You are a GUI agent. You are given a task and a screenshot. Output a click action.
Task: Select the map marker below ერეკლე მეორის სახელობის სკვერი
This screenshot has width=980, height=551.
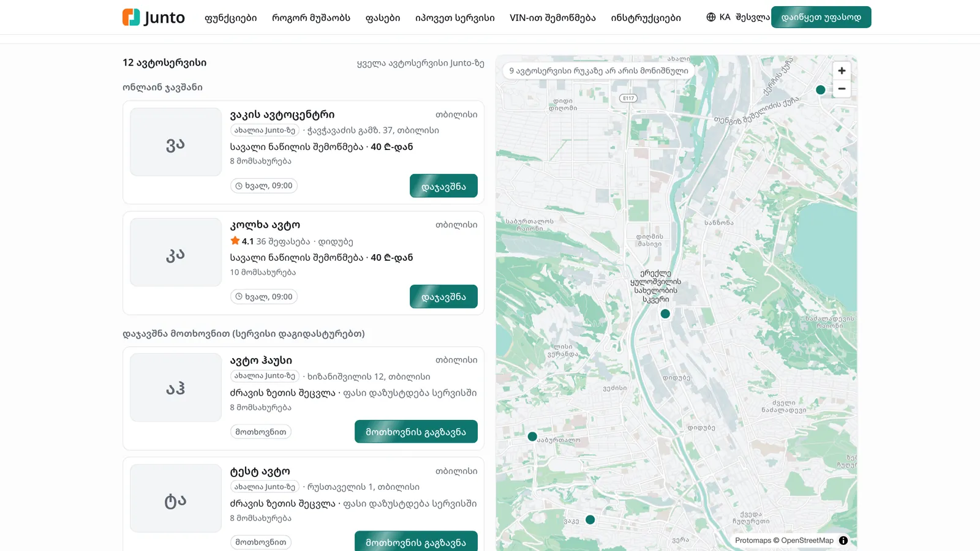tap(665, 314)
